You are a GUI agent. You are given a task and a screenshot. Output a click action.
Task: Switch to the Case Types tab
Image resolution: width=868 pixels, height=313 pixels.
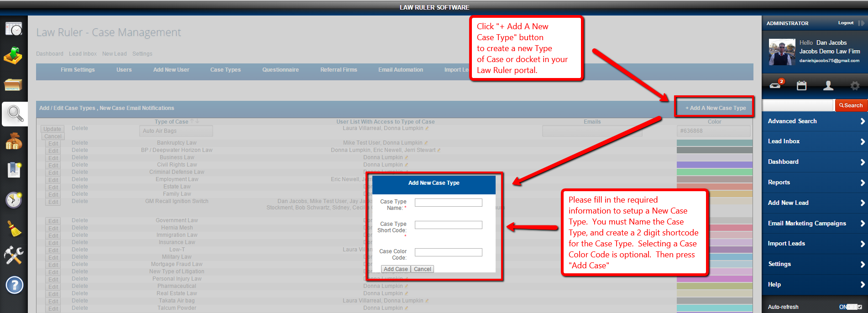pyautogui.click(x=225, y=70)
